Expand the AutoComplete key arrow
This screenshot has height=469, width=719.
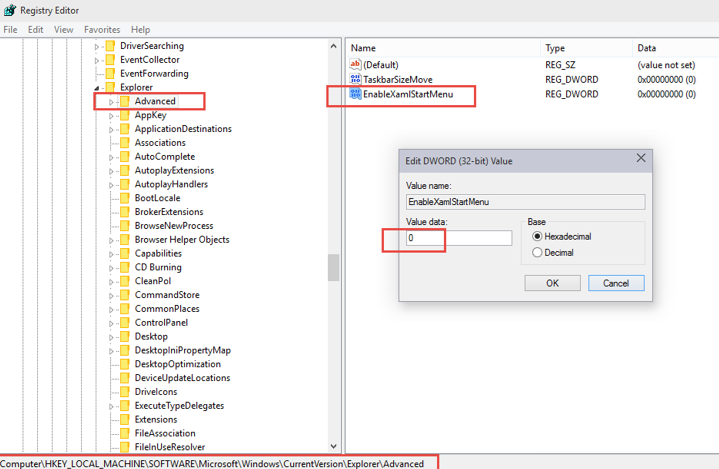point(111,157)
